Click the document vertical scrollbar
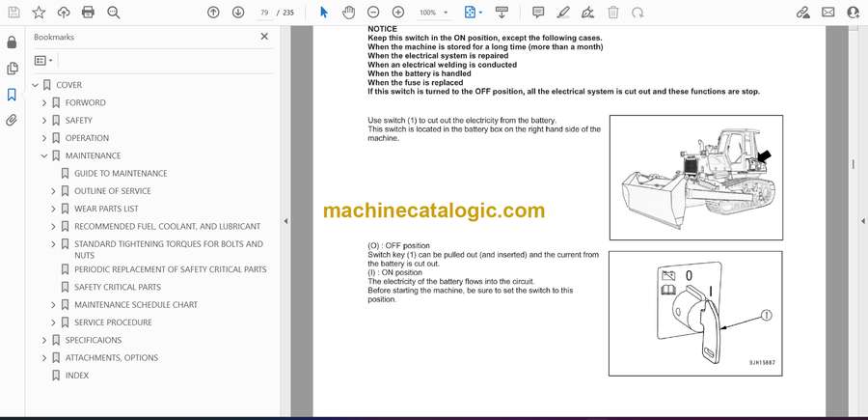868x420 pixels. (x=854, y=164)
